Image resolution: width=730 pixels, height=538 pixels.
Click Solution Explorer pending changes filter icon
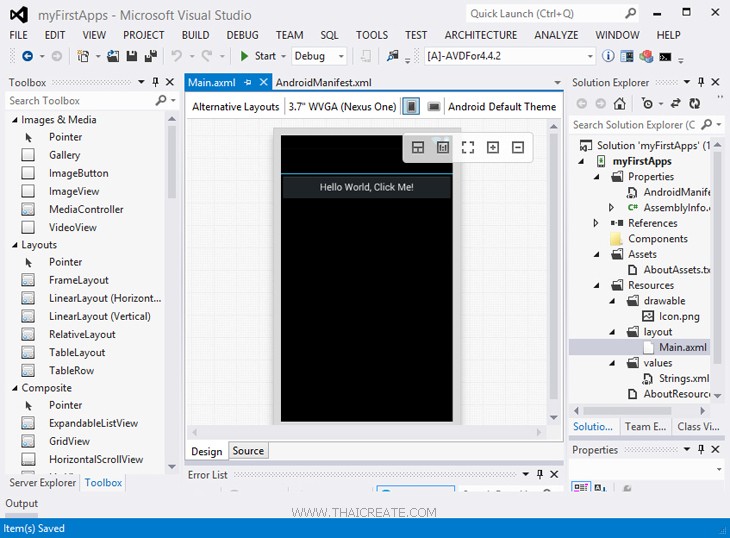(x=647, y=103)
